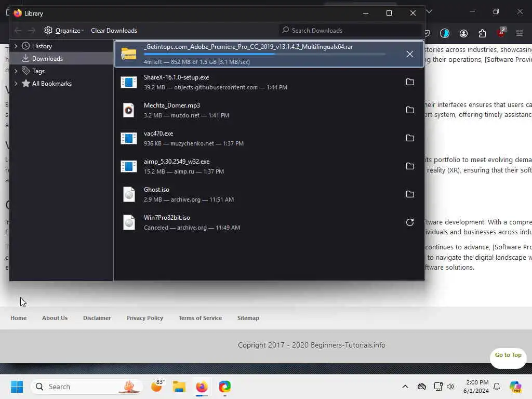Select the Win7Pro32bit.iso file name
This screenshot has height=399, width=532.
[x=167, y=218]
